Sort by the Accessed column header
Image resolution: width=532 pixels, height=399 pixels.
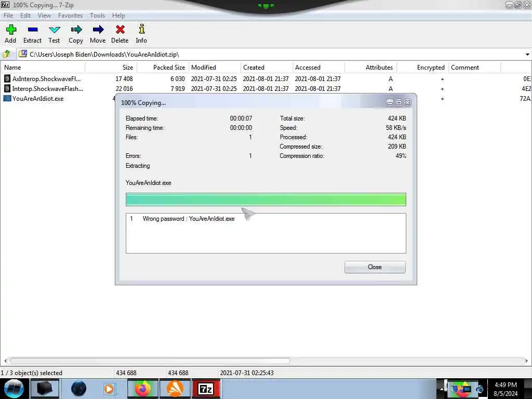[x=318, y=68]
